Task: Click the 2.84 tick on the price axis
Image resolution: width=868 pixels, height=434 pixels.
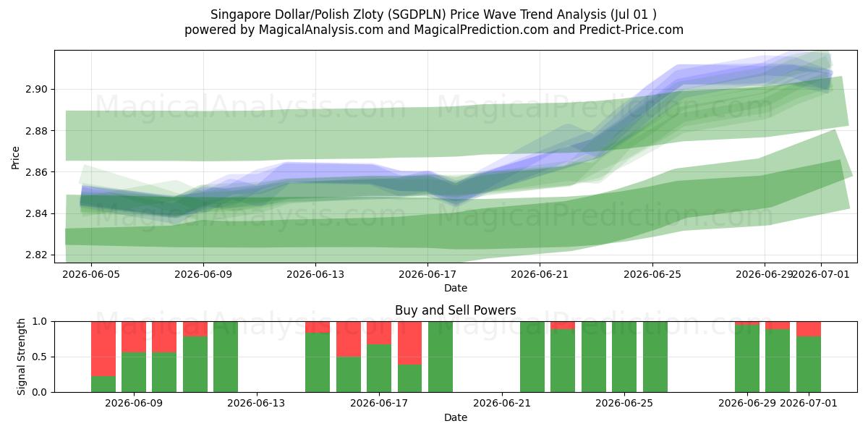Action: click(38, 213)
